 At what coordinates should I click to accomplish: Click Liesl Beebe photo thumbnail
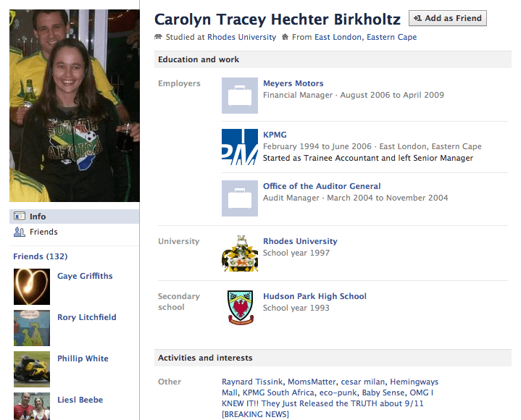tap(32, 406)
